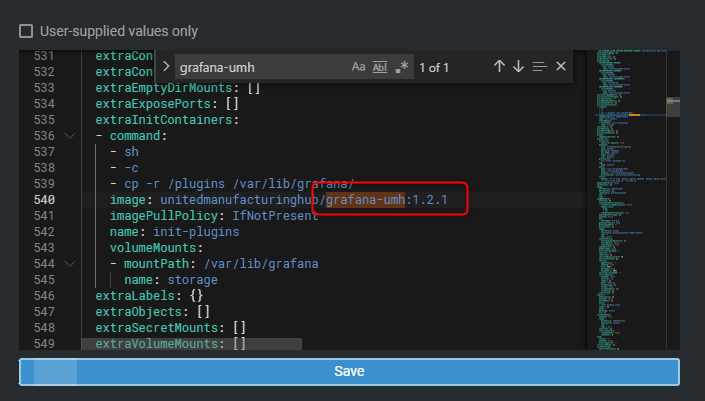Toggle Match Whole Word in find widget
Screen dimensions: 705x401
pyautogui.click(x=380, y=67)
